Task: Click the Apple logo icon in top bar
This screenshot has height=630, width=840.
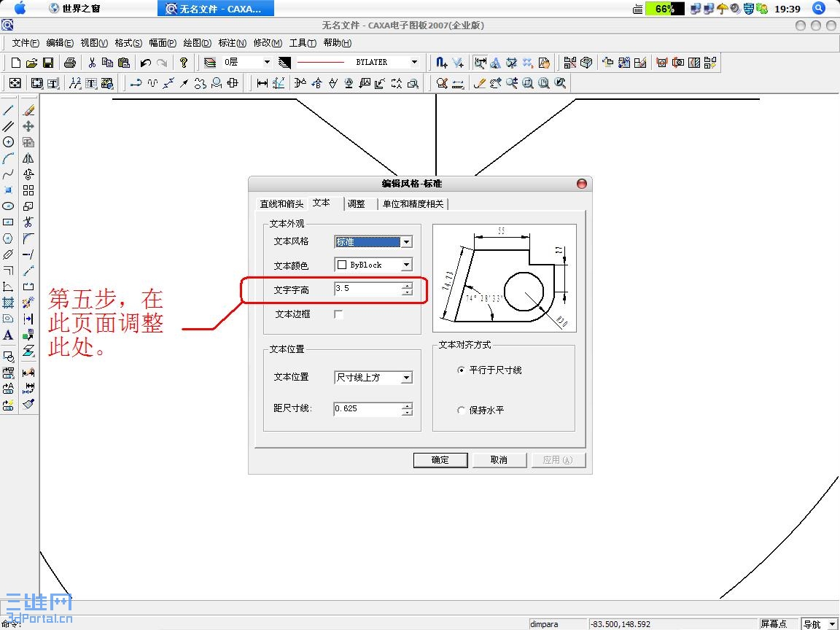Action: coord(19,7)
